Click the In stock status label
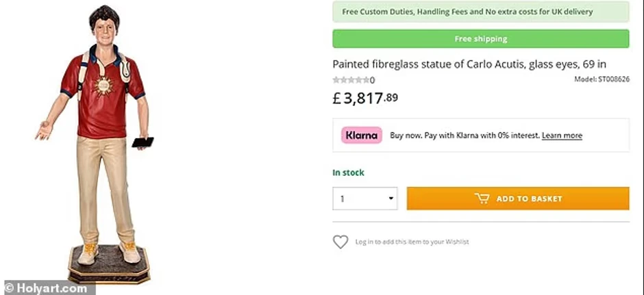The width and height of the screenshot is (644, 295). [348, 172]
